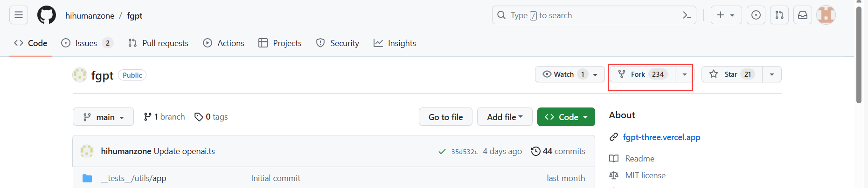Open the fgpt-three.vercel.app link
The height and width of the screenshot is (188, 868).
[661, 137]
